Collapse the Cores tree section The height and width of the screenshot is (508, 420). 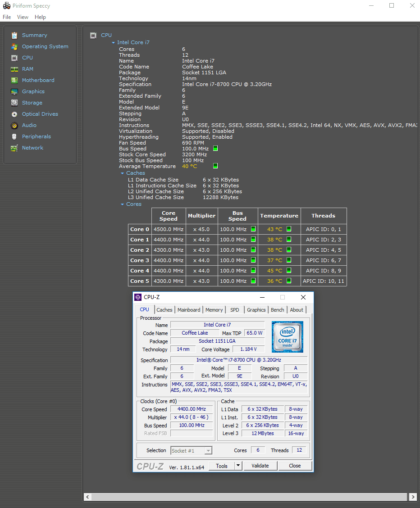tap(122, 204)
